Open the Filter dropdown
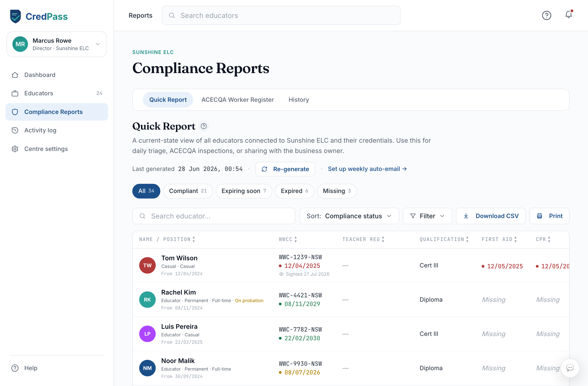 (427, 216)
